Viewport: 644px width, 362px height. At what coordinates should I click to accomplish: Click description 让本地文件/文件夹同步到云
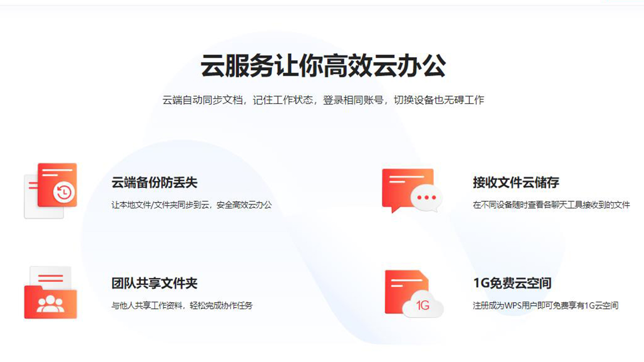[x=191, y=205]
